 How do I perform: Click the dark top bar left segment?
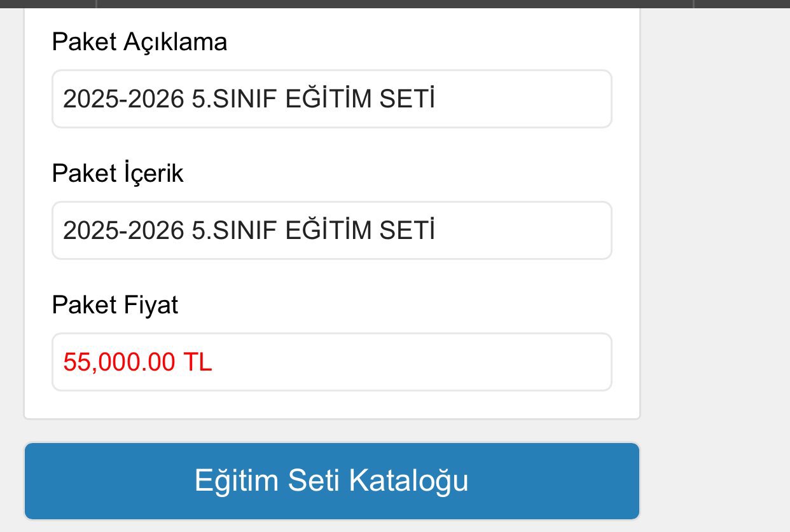[48, 3]
